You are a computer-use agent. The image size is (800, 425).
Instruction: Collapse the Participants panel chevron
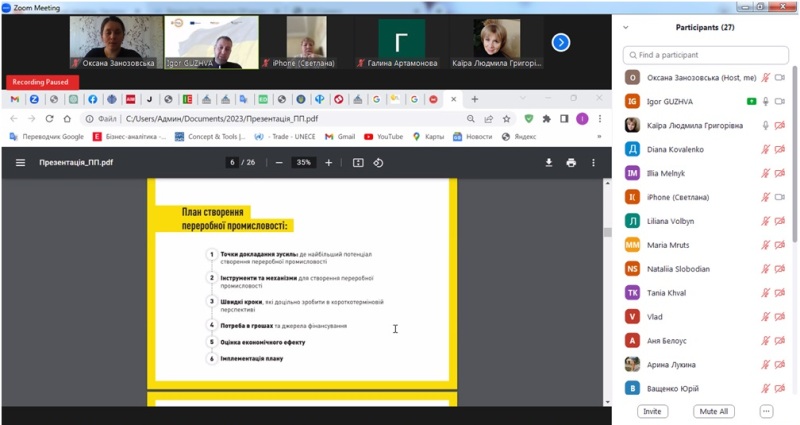(x=626, y=27)
